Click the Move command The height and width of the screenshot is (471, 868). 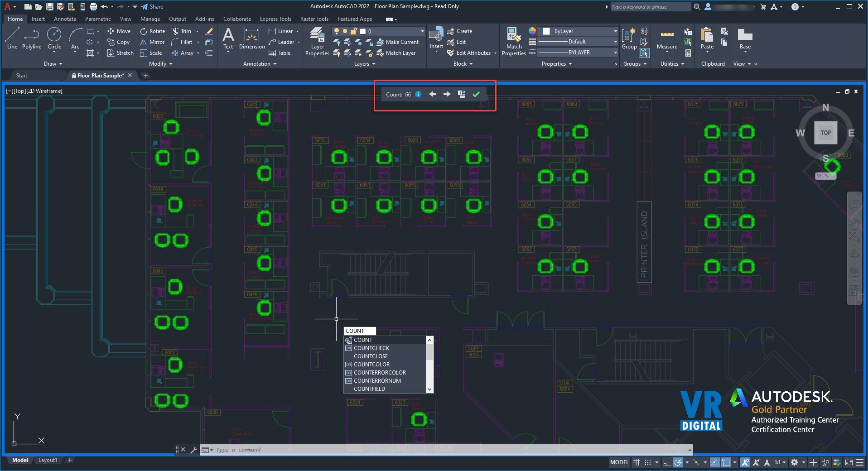[119, 31]
